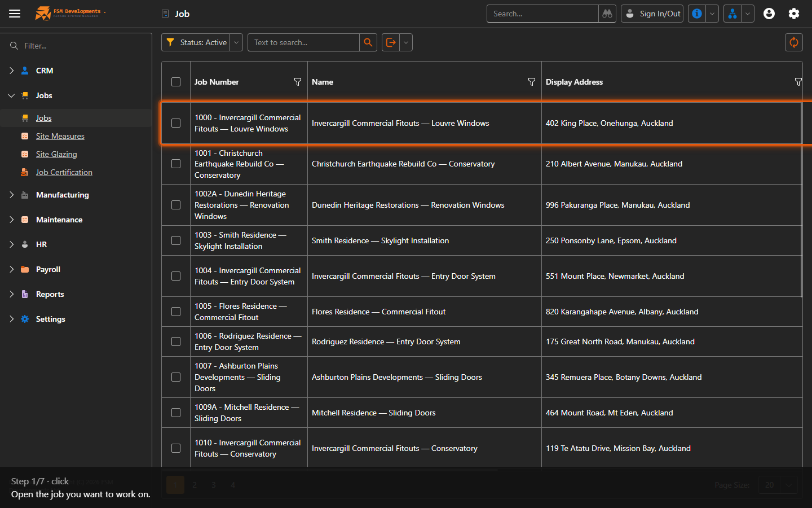Expand the Payroll section
Viewport: 812px width, 508px height.
(x=11, y=269)
